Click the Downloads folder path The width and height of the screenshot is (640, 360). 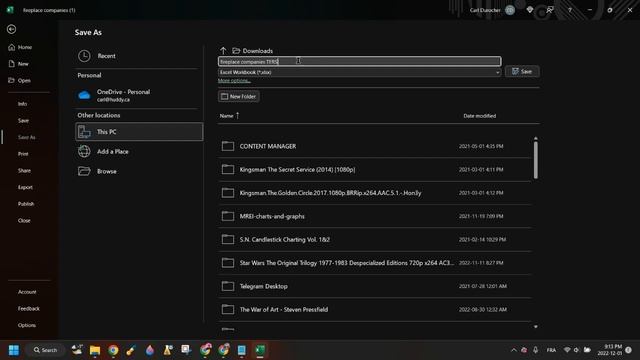[x=253, y=51]
